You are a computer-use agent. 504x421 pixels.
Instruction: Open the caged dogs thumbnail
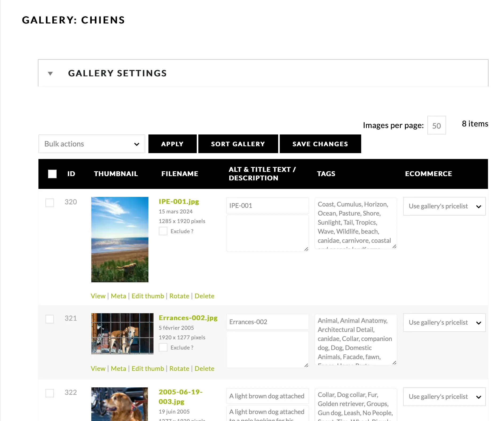pos(122,333)
